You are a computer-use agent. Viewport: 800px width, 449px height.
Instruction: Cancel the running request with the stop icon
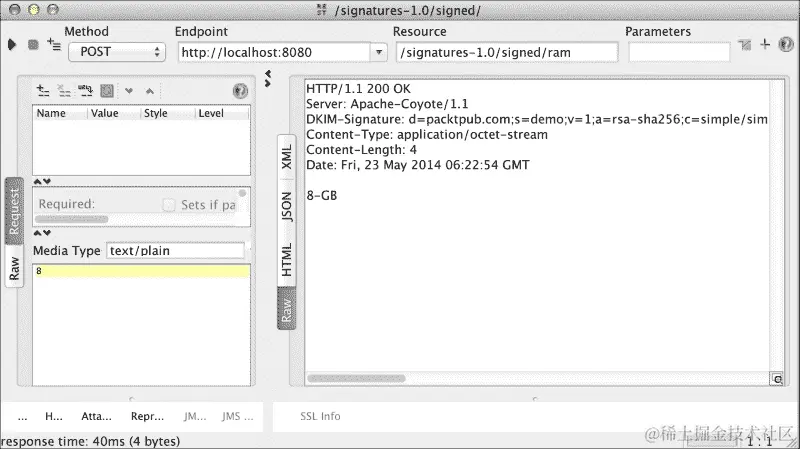tap(33, 45)
